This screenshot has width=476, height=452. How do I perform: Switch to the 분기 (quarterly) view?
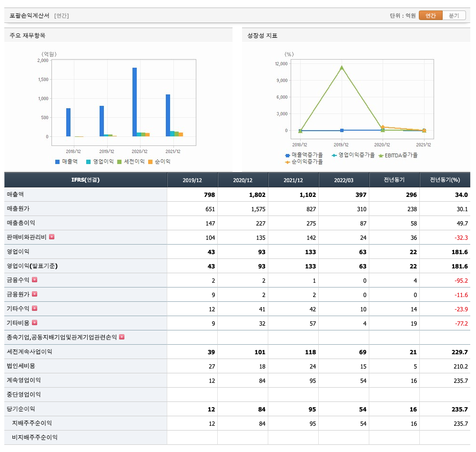pyautogui.click(x=454, y=15)
